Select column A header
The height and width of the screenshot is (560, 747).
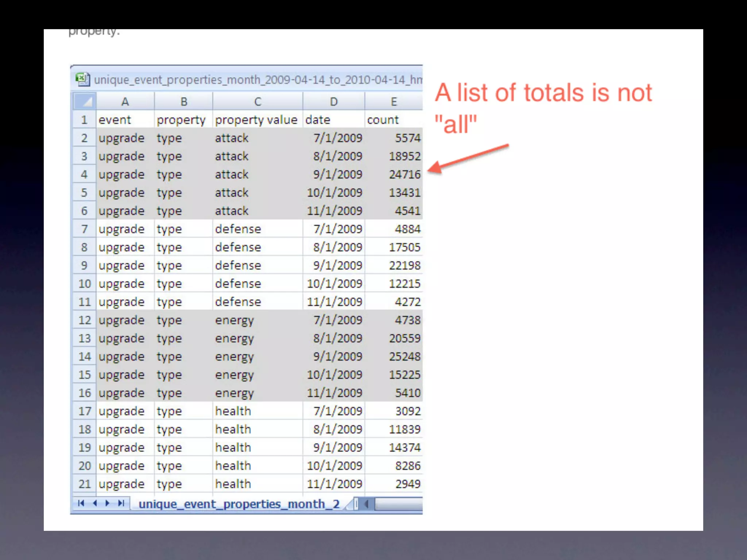click(125, 102)
